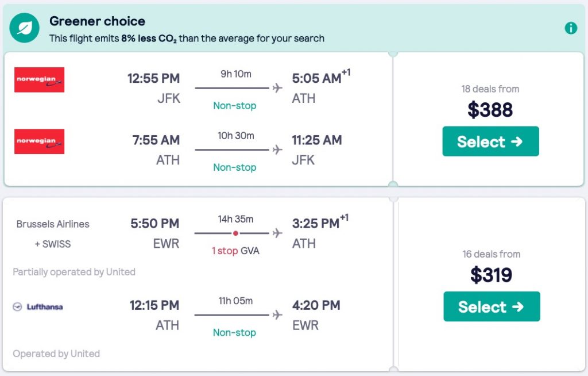The image size is (588, 376).
Task: Click the 1 stop GVA label
Action: (236, 251)
